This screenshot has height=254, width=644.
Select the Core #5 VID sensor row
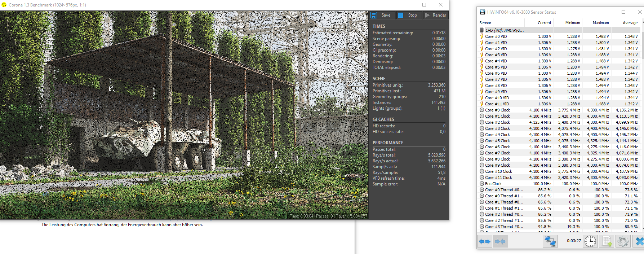(x=559, y=67)
